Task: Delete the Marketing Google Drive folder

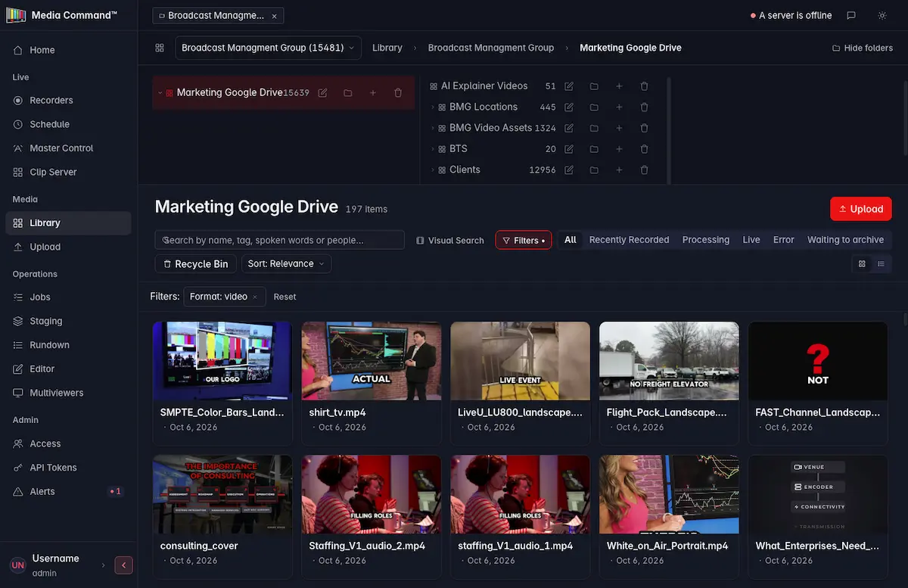Action: point(398,93)
